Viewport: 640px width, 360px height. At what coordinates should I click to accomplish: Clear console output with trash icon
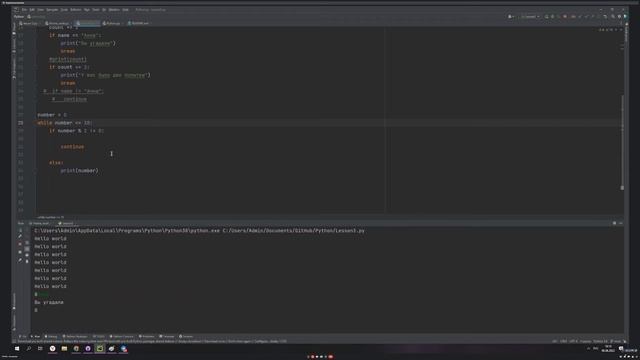27,261
